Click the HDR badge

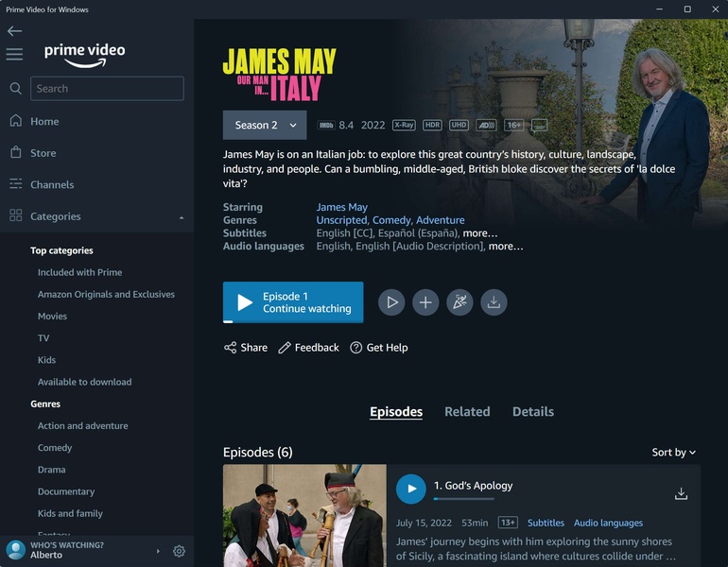point(432,125)
